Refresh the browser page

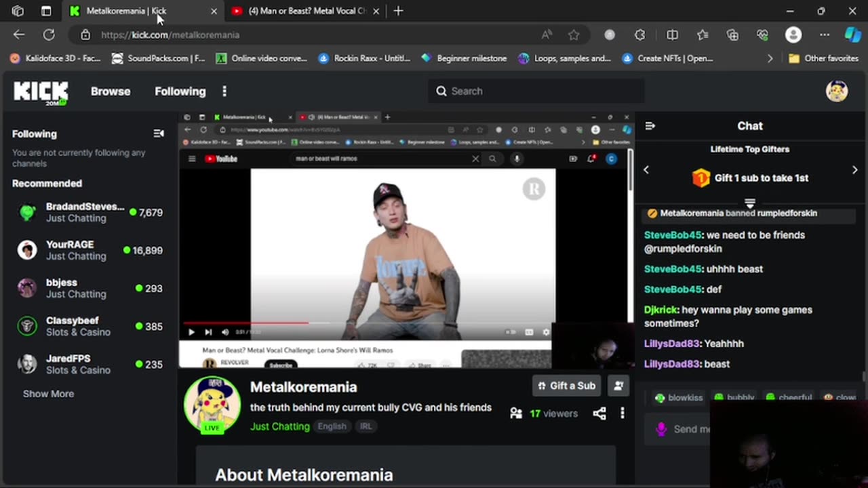pyautogui.click(x=49, y=35)
